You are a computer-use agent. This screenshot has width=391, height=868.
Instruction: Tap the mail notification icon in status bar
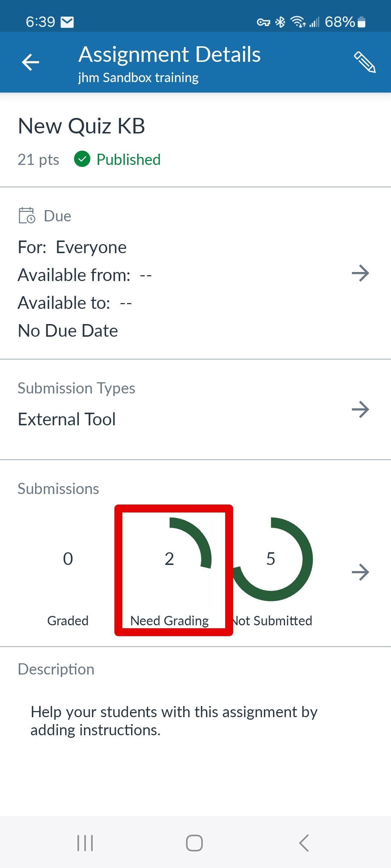(x=67, y=22)
